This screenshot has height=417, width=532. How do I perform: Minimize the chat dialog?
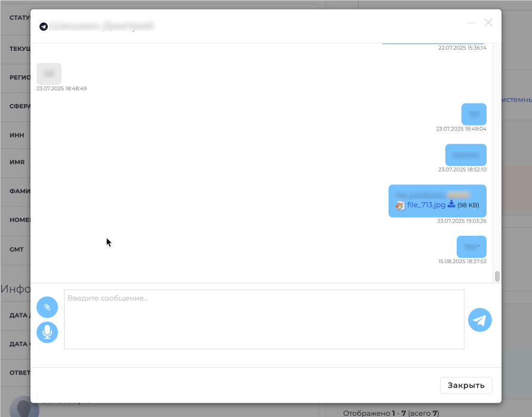[471, 23]
